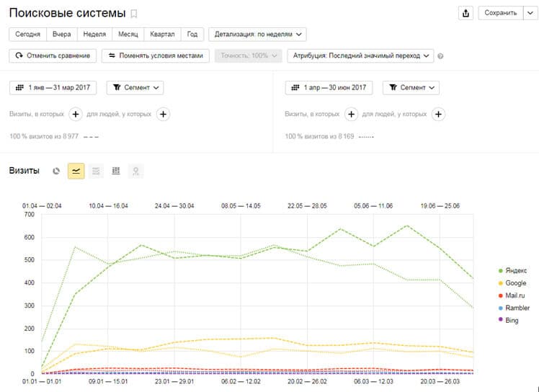Click the Сохранить button
Screen dimensions: 539x392
(501, 13)
